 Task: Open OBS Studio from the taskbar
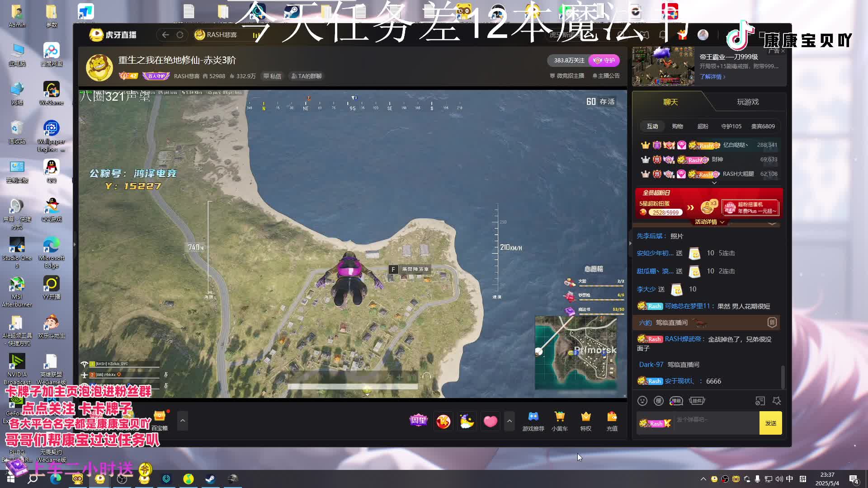tap(122, 479)
